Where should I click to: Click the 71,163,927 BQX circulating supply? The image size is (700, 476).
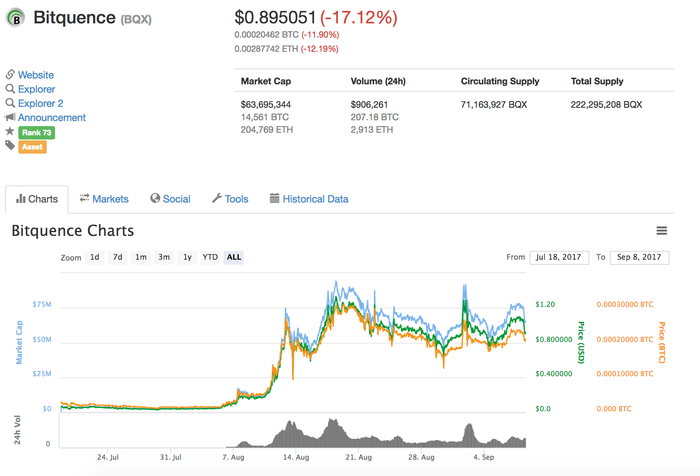point(494,104)
